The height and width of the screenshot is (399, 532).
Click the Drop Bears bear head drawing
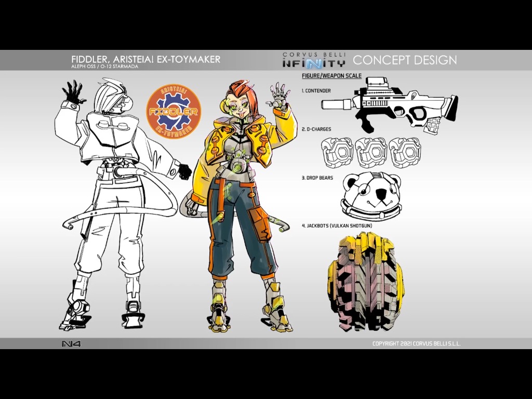371,195
